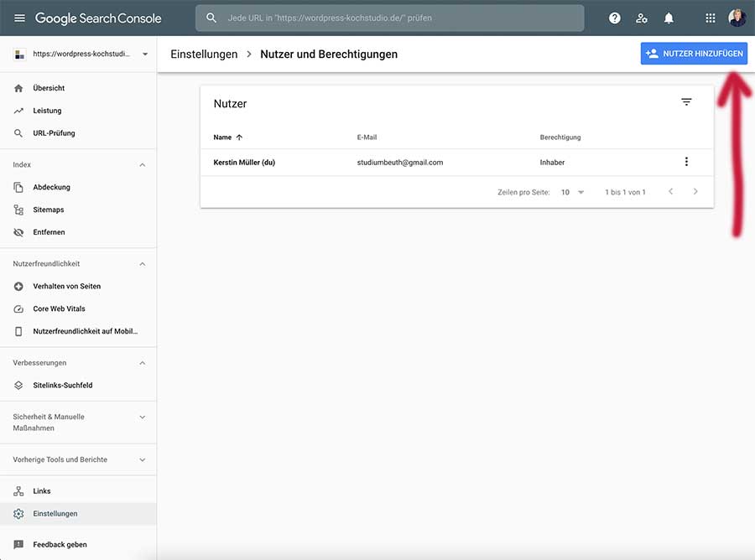Open the Feedback geben link
This screenshot has width=755, height=560.
(57, 543)
